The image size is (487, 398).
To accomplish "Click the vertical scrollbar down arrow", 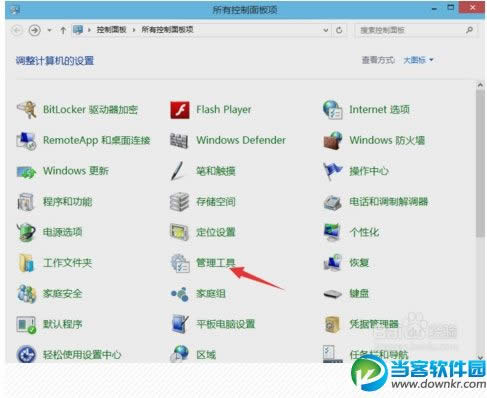I will pyautogui.click(x=480, y=357).
